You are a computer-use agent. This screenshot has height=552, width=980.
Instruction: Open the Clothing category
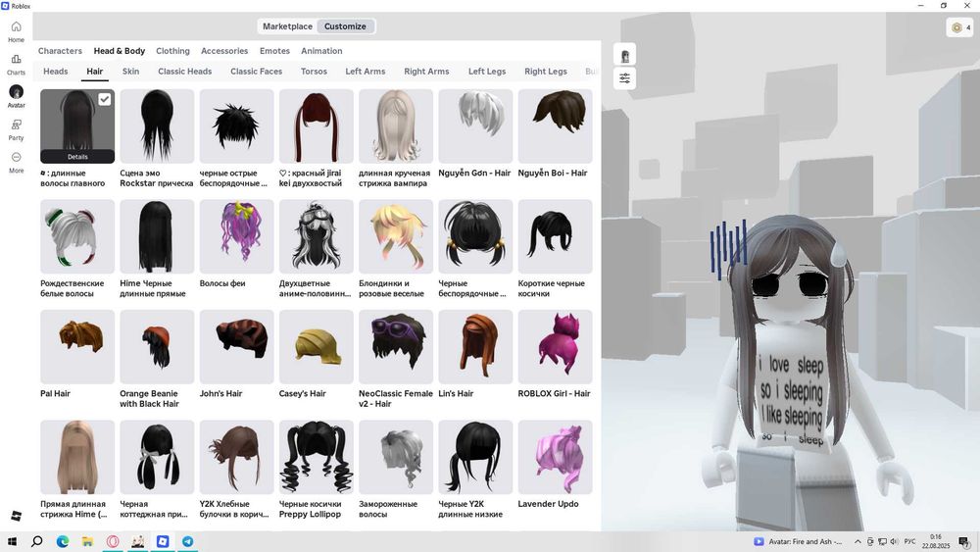tap(172, 51)
